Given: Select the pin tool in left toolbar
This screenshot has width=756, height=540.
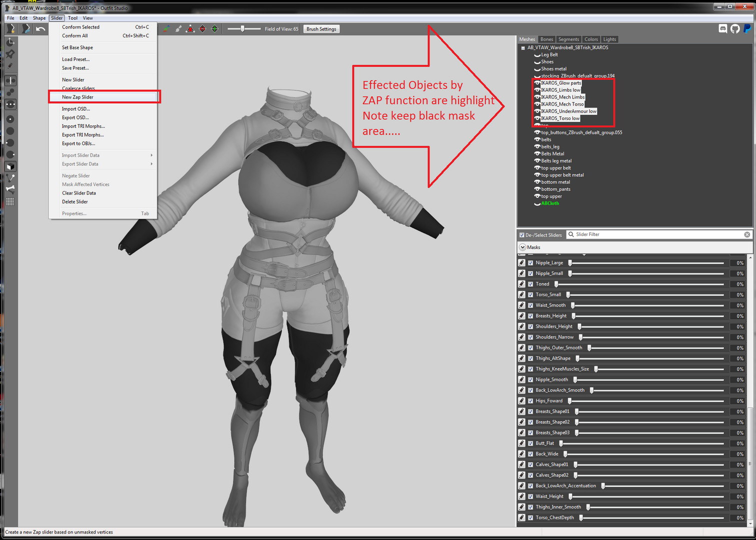Looking at the screenshot, I should point(10,53).
